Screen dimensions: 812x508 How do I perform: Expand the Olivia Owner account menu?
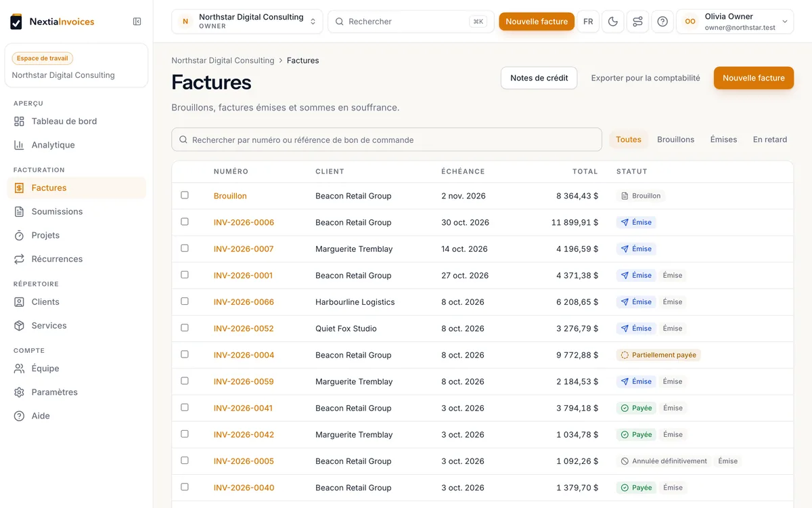[735, 22]
